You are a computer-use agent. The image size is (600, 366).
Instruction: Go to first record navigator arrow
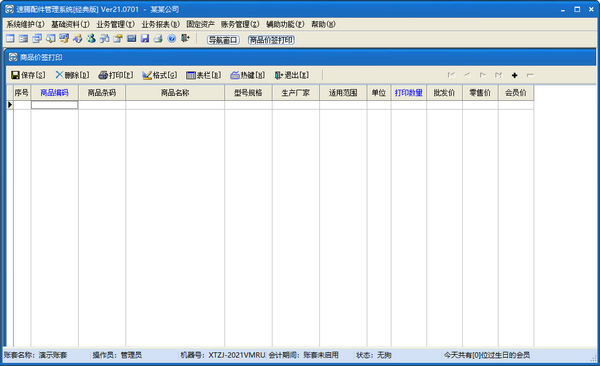(x=452, y=75)
